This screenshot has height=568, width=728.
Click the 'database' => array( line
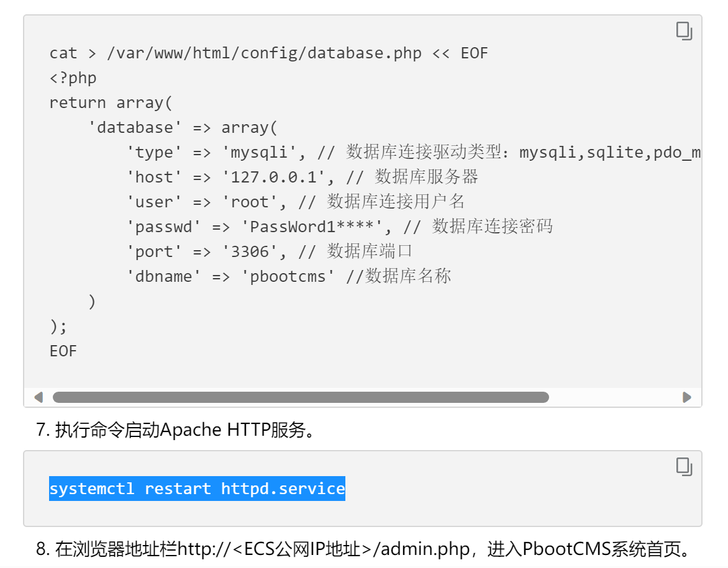click(183, 128)
